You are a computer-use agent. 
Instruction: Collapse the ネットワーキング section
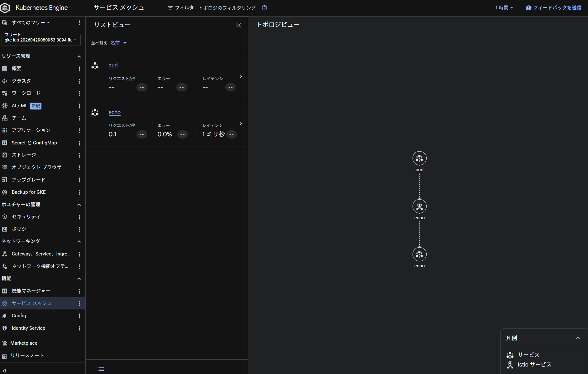(79, 241)
